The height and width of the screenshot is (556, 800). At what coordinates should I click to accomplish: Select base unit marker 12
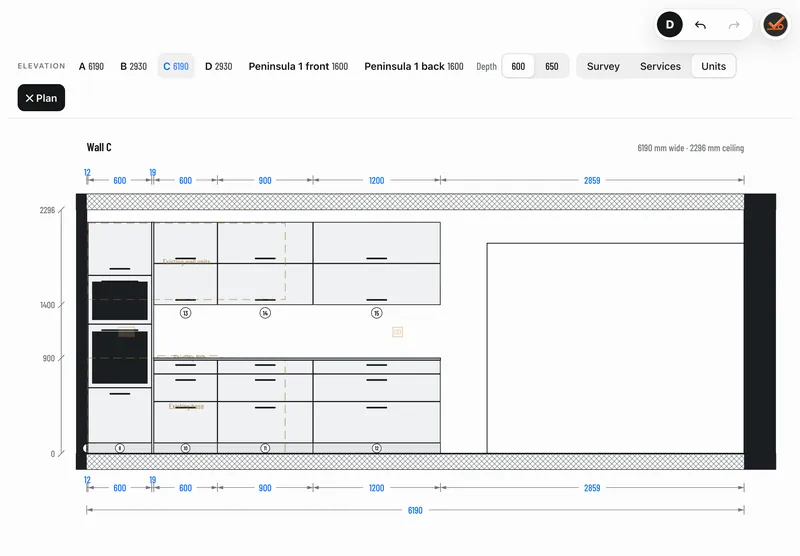point(377,448)
